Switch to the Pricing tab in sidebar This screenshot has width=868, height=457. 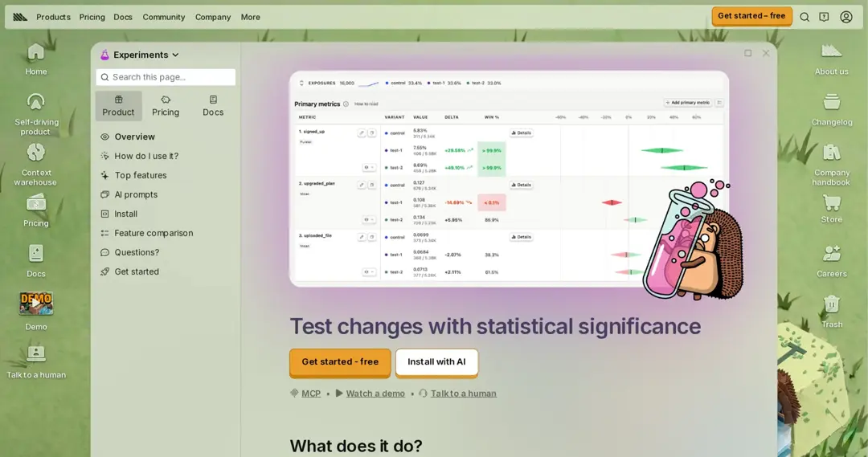tap(166, 106)
